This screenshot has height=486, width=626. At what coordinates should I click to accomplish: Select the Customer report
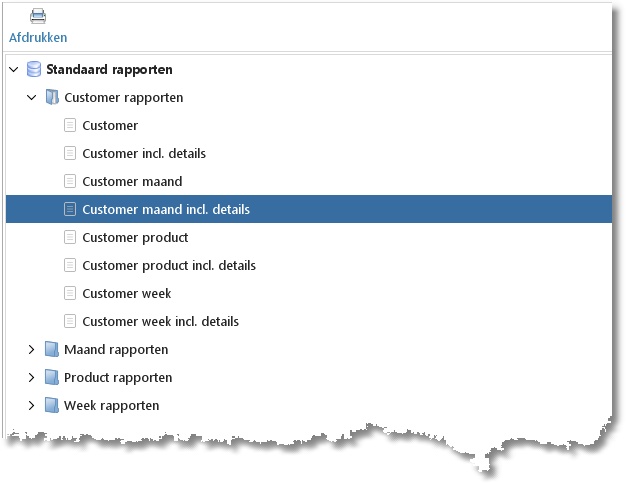tap(110, 126)
